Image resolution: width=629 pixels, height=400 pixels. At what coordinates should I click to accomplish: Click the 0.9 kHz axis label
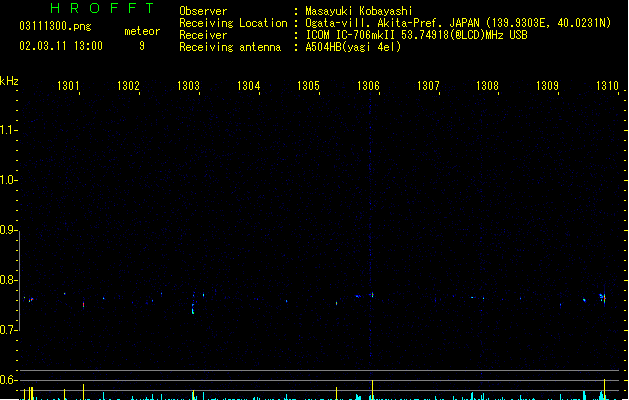click(x=8, y=230)
